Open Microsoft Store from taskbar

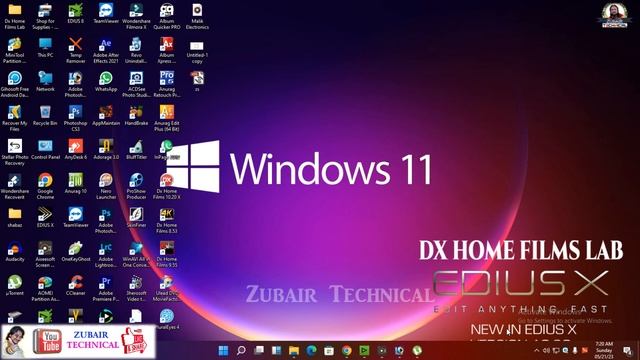coord(329,351)
